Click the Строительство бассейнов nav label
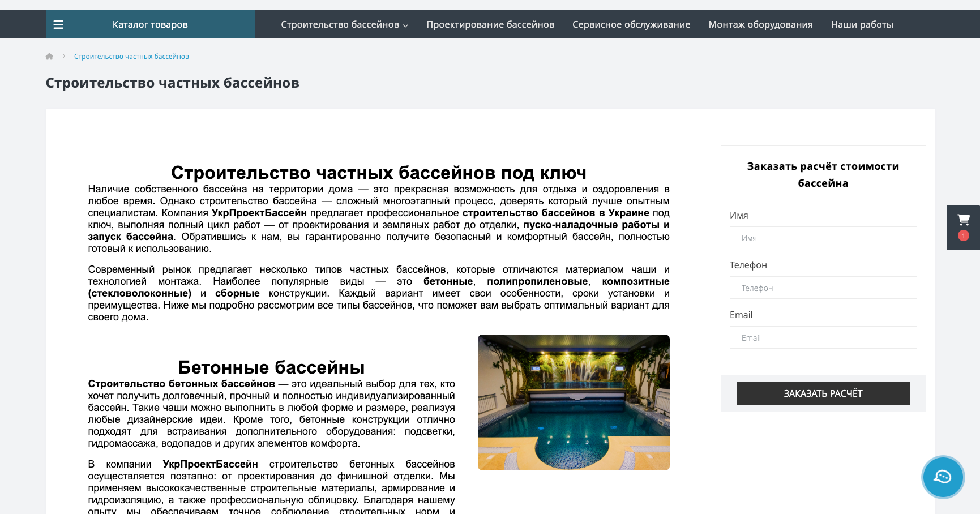980x514 pixels. [340, 24]
